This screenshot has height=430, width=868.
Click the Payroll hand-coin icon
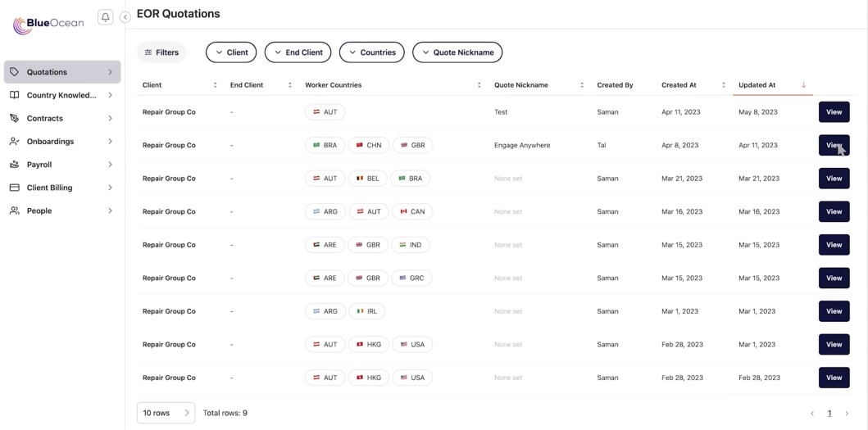15,165
